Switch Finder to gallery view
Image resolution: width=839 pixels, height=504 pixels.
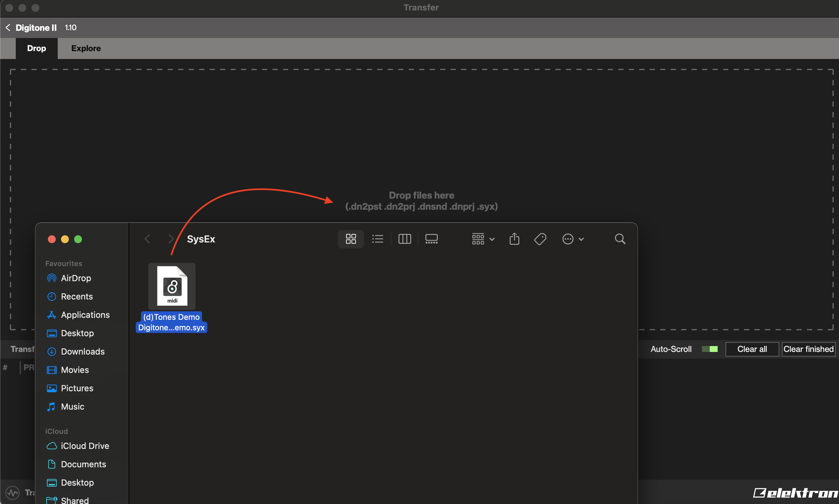[x=431, y=239]
